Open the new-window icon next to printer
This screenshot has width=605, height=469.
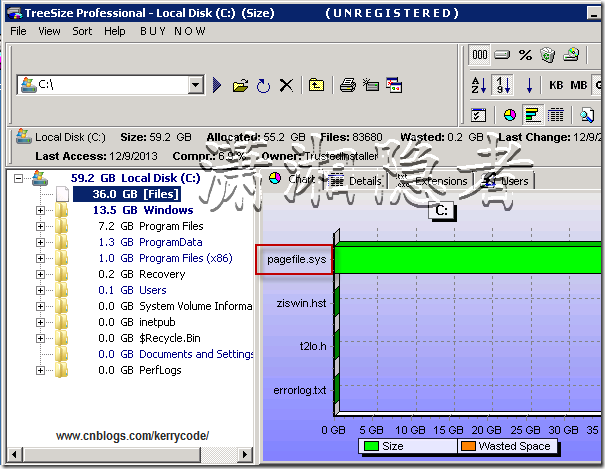click(x=371, y=85)
